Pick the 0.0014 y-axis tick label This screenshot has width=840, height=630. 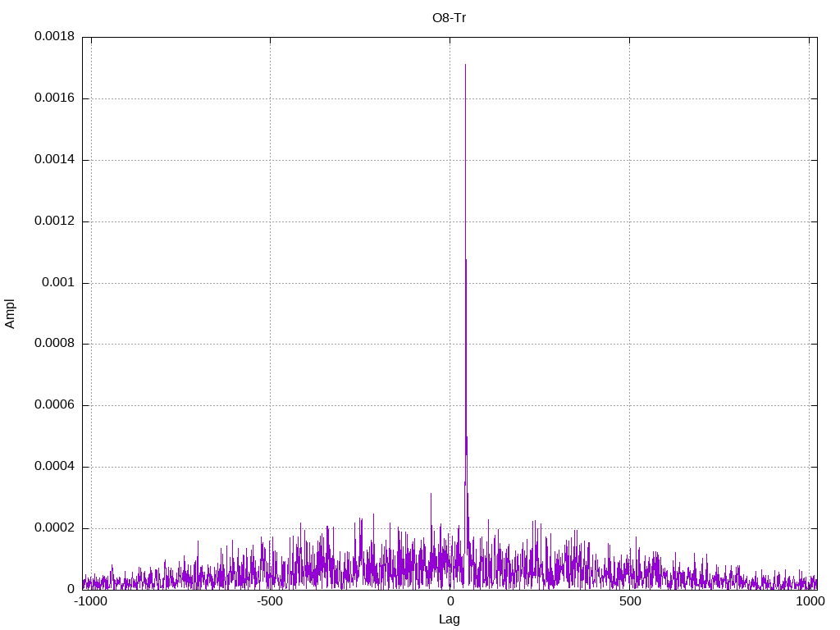click(54, 160)
